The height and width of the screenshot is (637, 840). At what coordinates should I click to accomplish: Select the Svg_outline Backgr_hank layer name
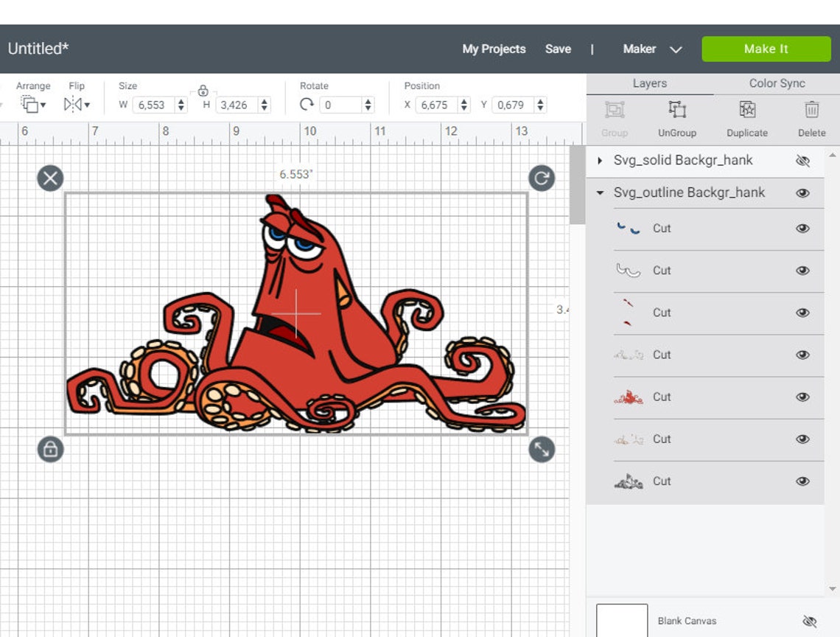pyautogui.click(x=689, y=192)
